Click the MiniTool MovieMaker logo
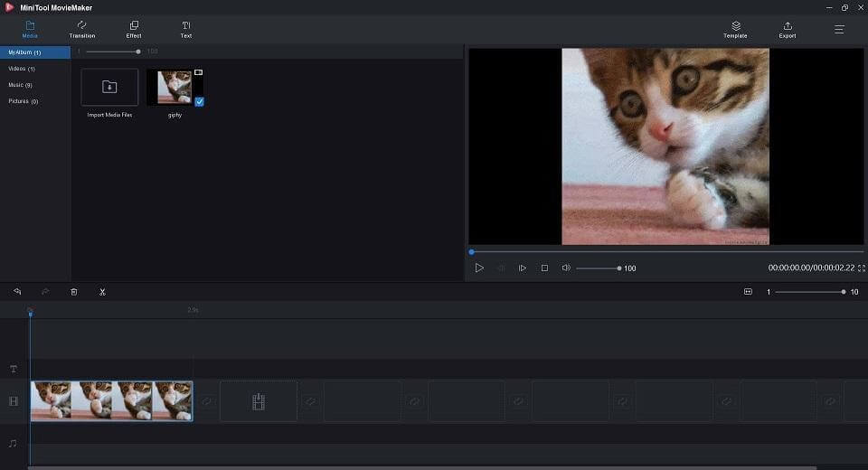Viewport: 868px width, 470px height. 9,7
